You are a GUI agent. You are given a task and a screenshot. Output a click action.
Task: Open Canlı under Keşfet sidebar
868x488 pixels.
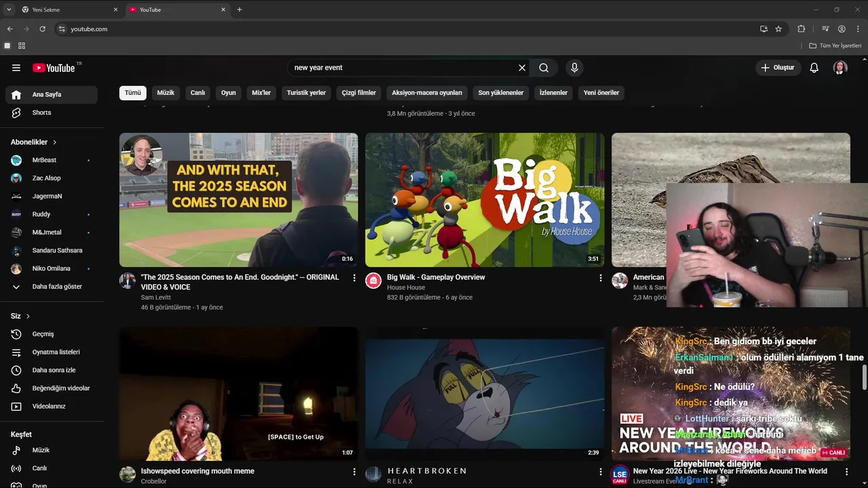click(x=52, y=468)
